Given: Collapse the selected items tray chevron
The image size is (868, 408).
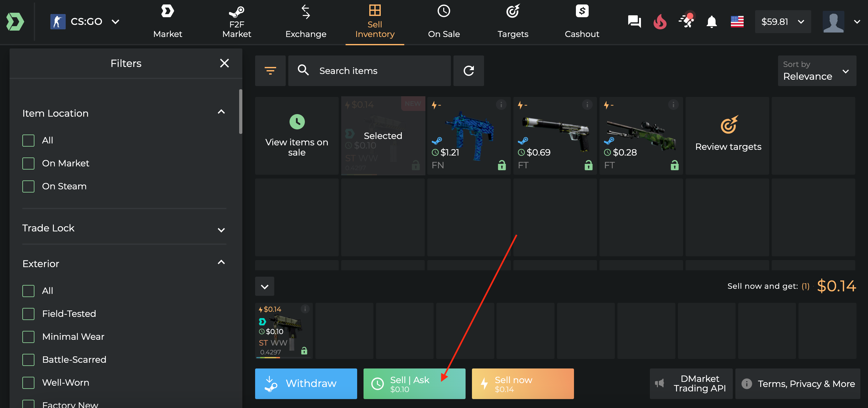Looking at the screenshot, I should [x=264, y=286].
